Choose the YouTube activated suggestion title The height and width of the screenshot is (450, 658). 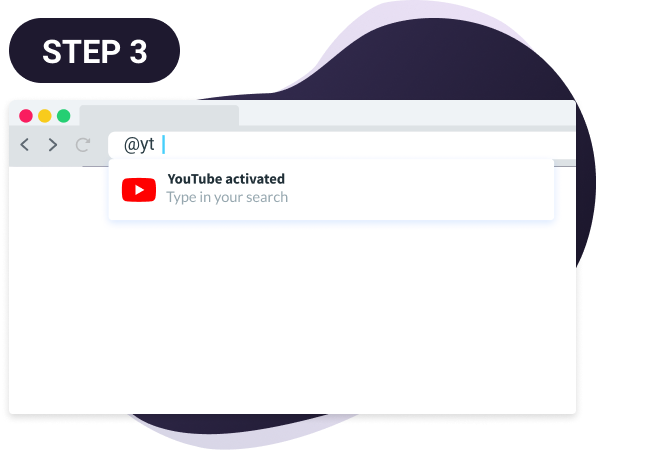tap(226, 179)
